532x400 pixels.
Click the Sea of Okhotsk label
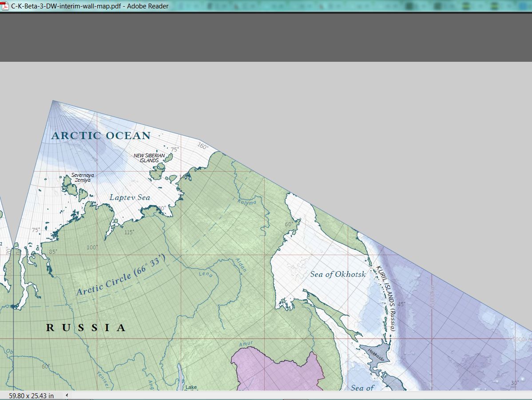(x=338, y=274)
